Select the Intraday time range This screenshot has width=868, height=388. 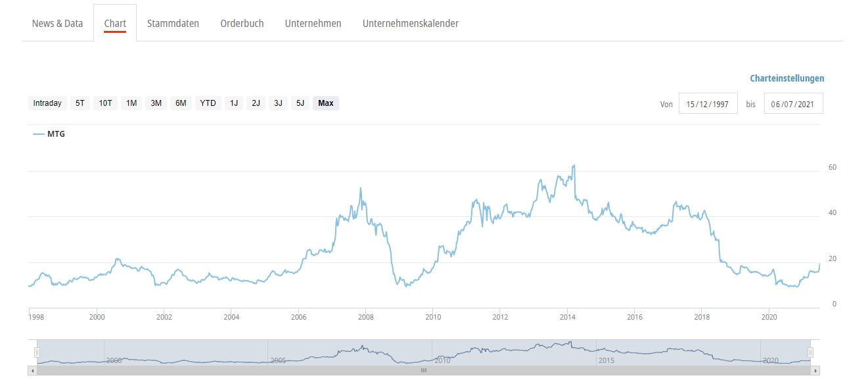[47, 103]
